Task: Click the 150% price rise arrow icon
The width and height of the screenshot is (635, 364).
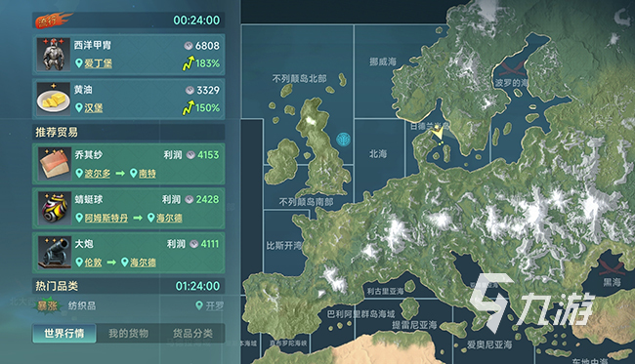Action: pos(189,108)
